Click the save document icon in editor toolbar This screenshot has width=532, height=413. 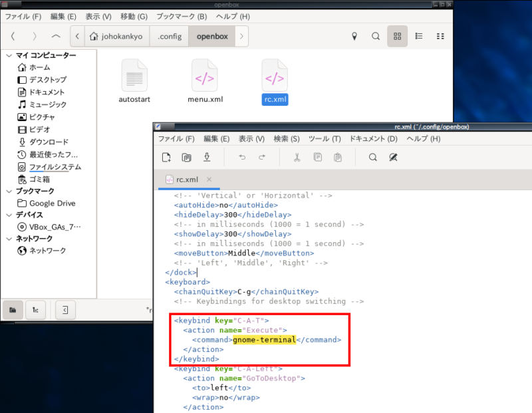point(207,158)
